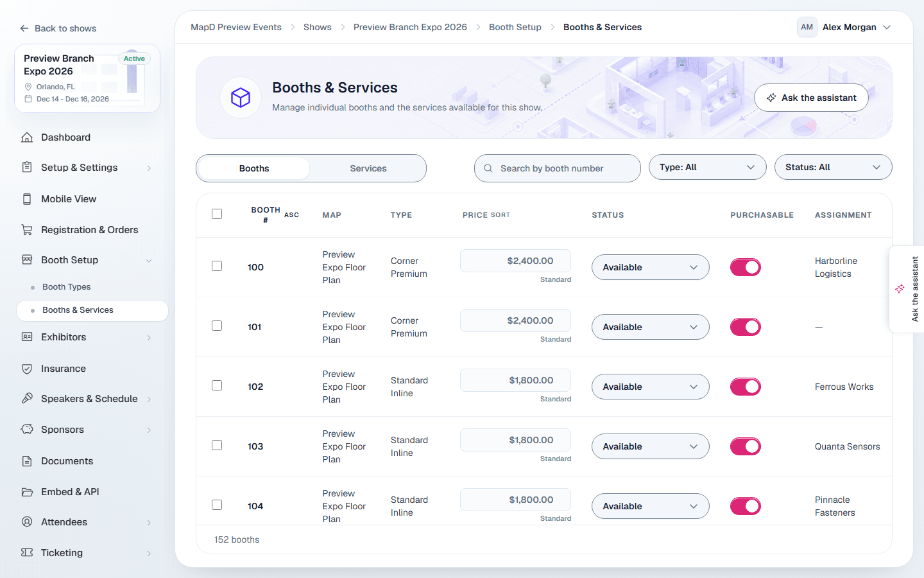The image size is (924, 578).
Task: Click the sparkle icon on the side assistant tab
Action: tap(900, 289)
